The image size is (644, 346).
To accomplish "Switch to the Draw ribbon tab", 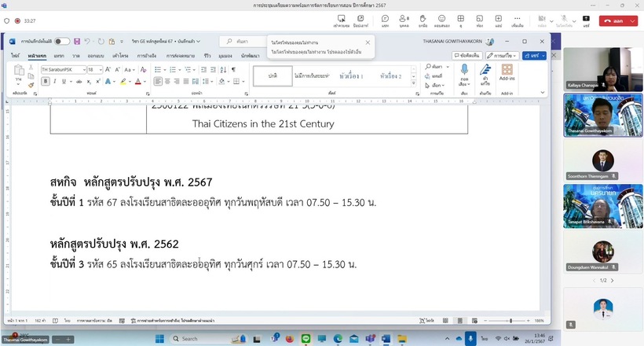I will [x=76, y=56].
